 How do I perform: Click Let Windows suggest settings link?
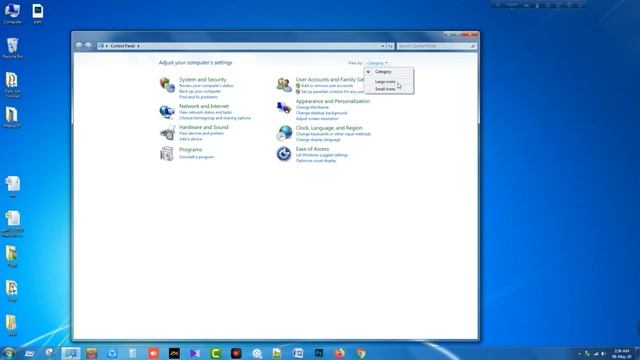click(x=322, y=155)
